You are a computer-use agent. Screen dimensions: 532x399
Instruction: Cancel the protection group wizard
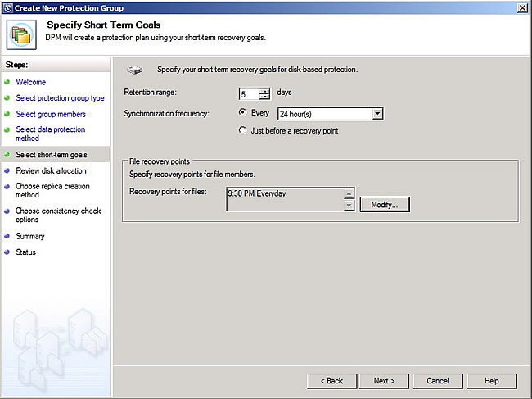click(438, 381)
